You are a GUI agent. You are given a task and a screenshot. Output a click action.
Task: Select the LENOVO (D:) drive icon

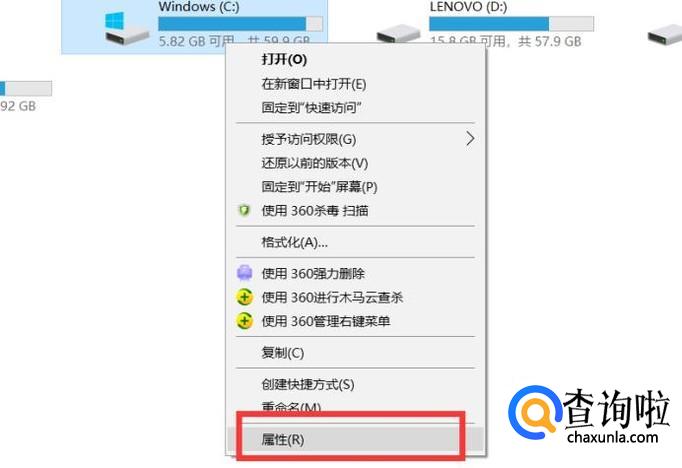398,33
